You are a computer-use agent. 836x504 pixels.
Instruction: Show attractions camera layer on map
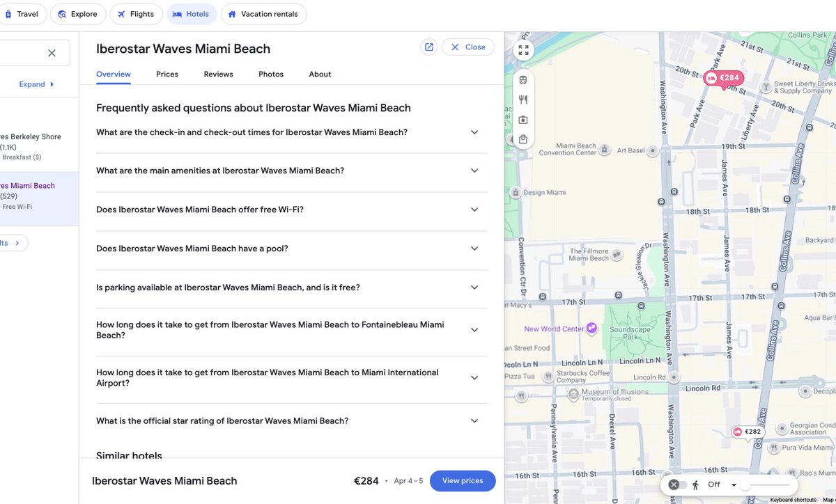(x=523, y=120)
